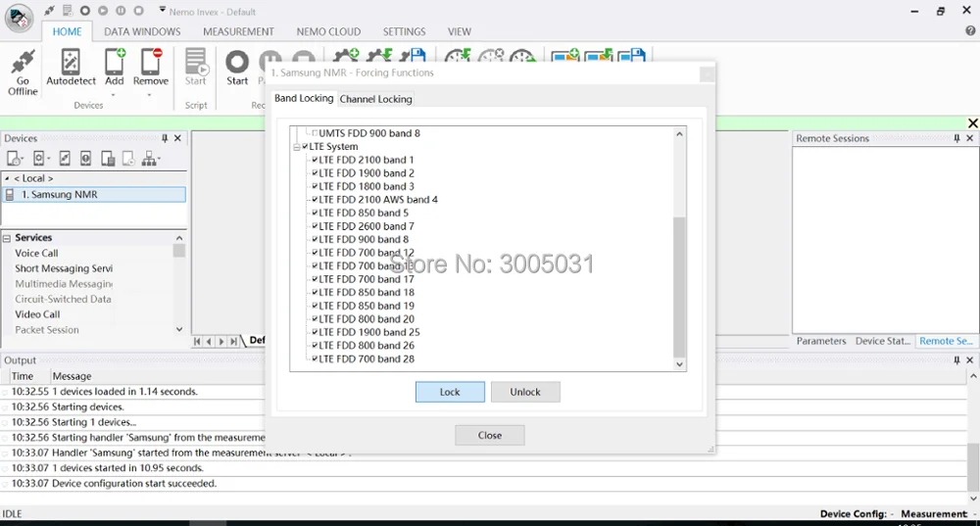Click network topology icon in Devices toolbar
The width and height of the screenshot is (980, 526).
point(148,159)
